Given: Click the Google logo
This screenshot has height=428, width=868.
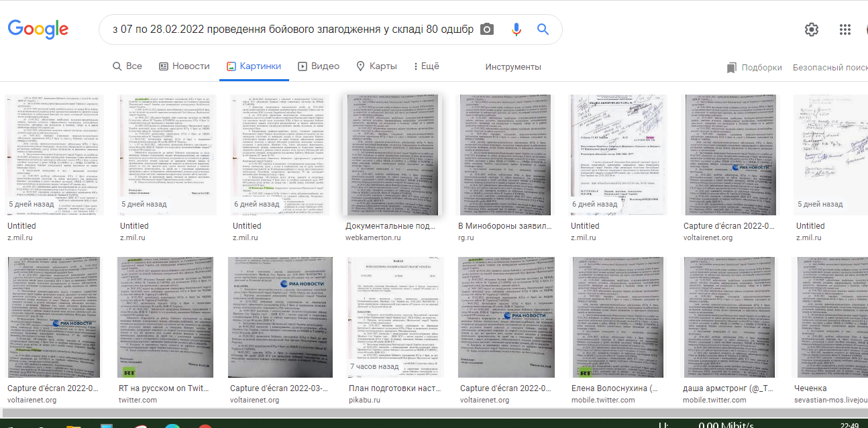Looking at the screenshot, I should tap(38, 30).
